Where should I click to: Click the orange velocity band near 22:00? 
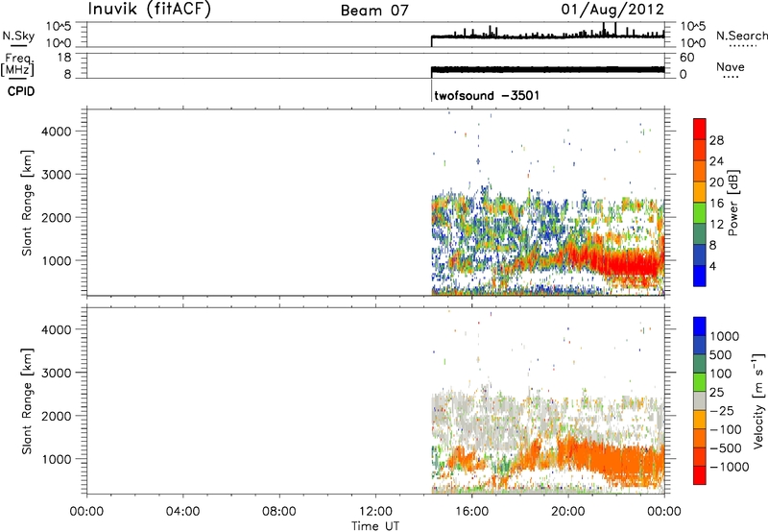click(617, 461)
